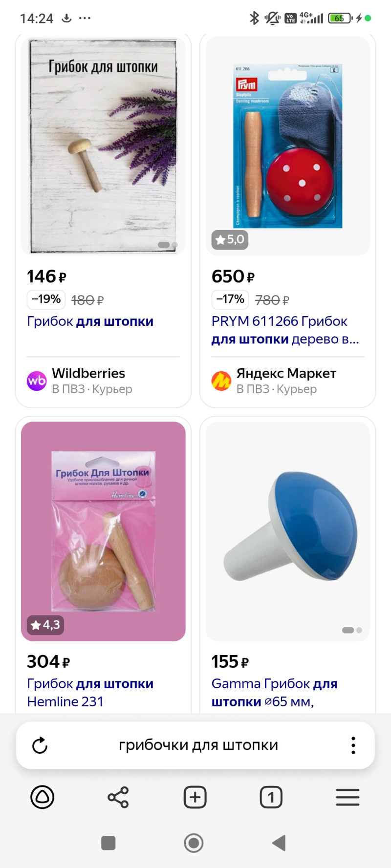This screenshot has height=868, width=391.
Task: Tap the search field 'грибочки для штопки'
Action: pos(198,745)
